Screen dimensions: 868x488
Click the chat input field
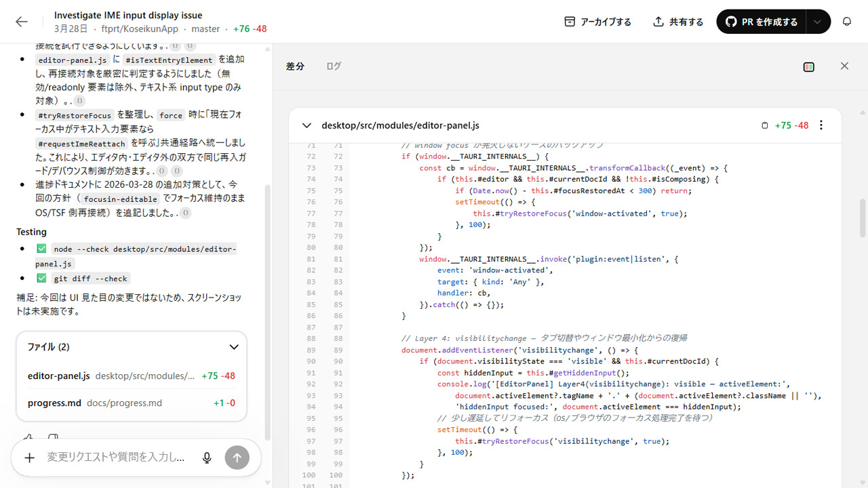pos(115,457)
